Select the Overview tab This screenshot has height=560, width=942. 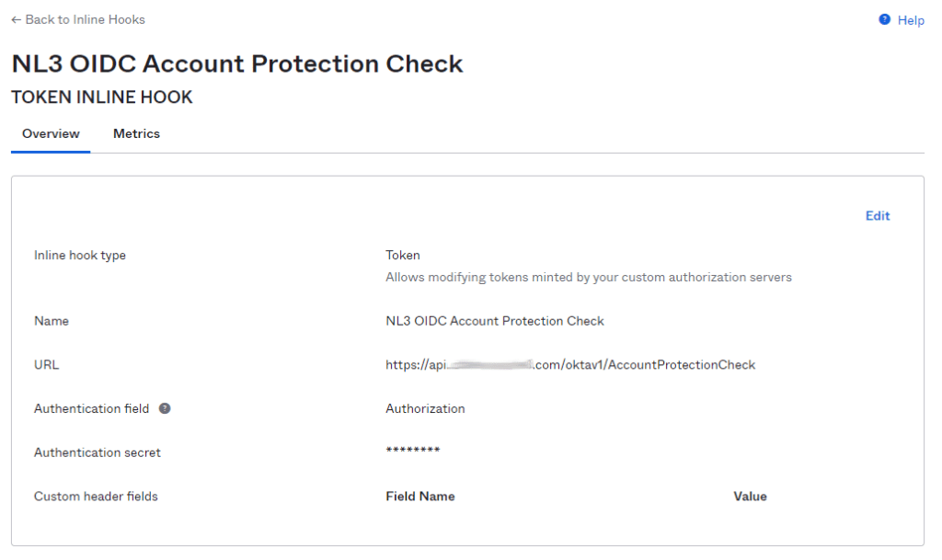pos(51,134)
